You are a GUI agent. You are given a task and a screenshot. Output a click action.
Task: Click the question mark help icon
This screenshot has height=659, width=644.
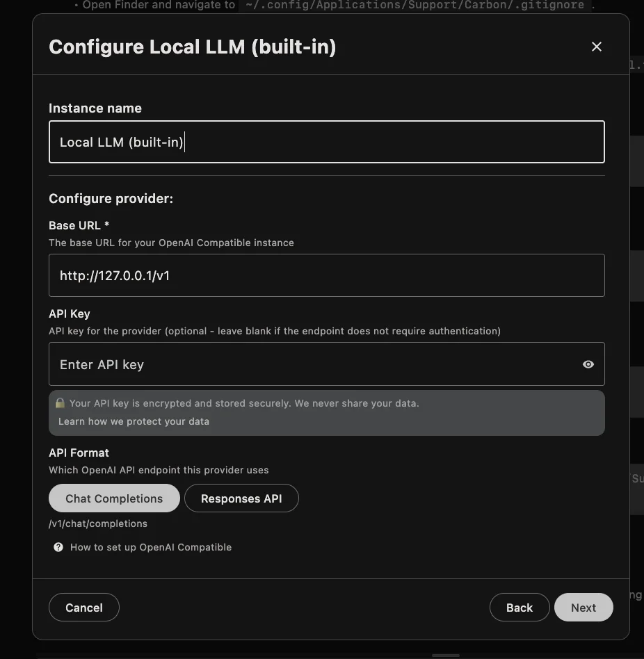point(58,547)
